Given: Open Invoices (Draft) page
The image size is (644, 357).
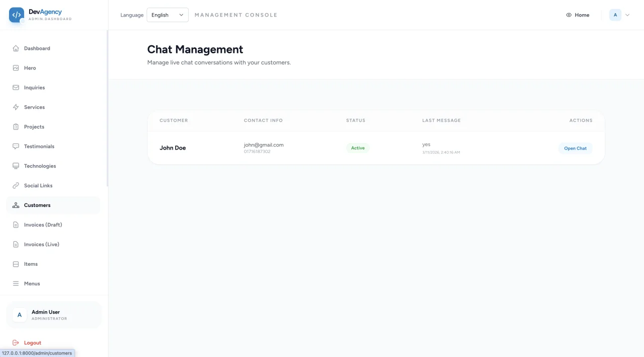Looking at the screenshot, I should (x=53, y=225).
